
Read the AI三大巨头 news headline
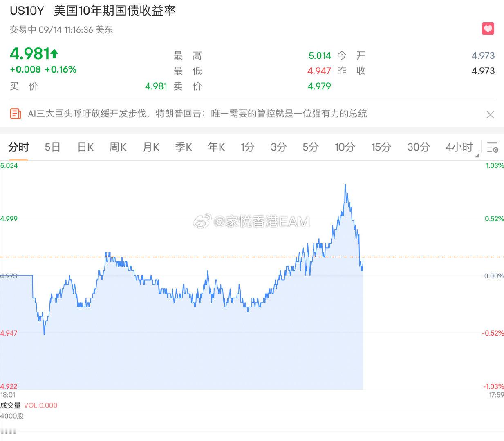197,114
